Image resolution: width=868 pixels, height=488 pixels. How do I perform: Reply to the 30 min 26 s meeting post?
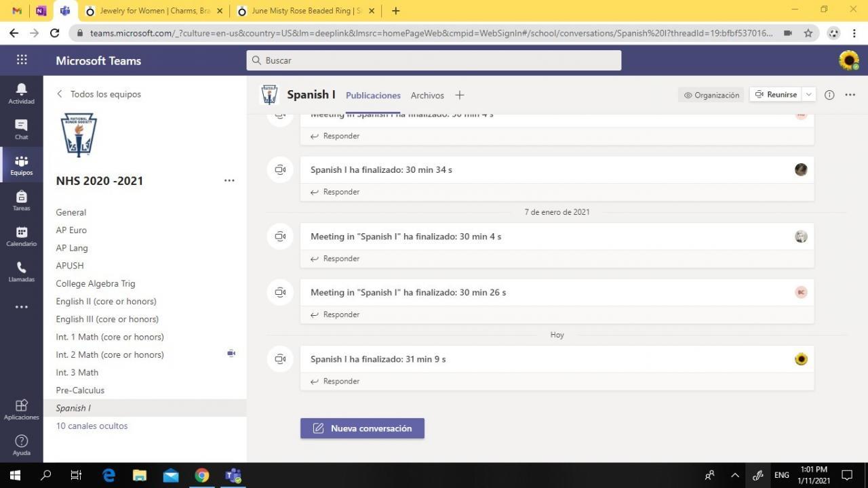pyautogui.click(x=335, y=314)
